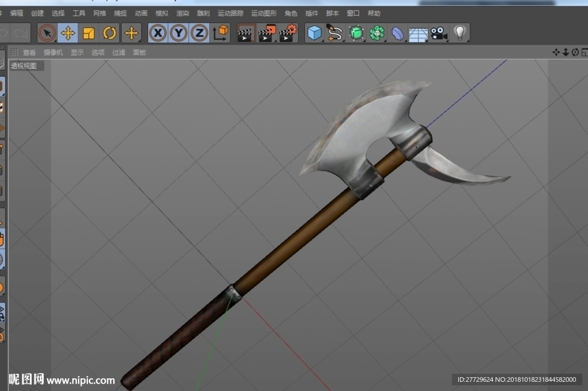Open the spline pen tool
Viewport: 588px width, 391px height.
pos(335,33)
